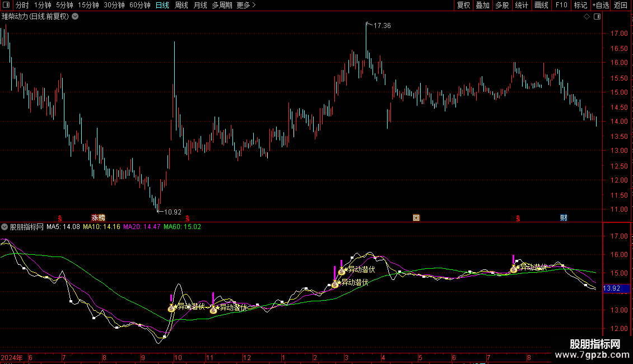Toggle the left sidebar panel icon
This screenshot has width=633, height=364.
pos(6,5)
